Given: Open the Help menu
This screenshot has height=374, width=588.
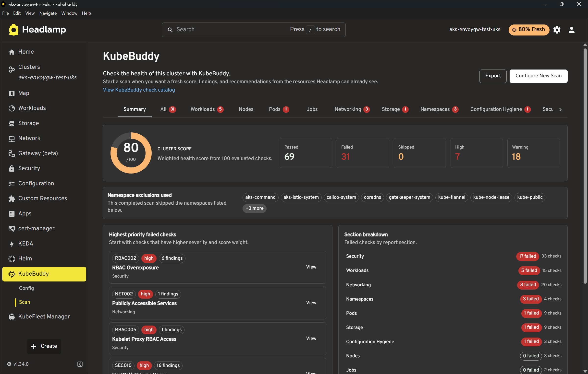Looking at the screenshot, I should (86, 13).
